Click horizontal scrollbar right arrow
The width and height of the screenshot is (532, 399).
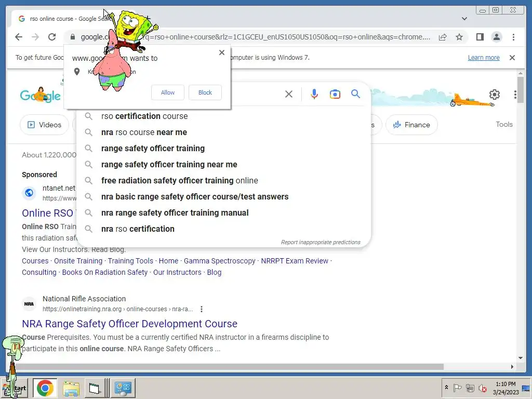click(x=512, y=366)
